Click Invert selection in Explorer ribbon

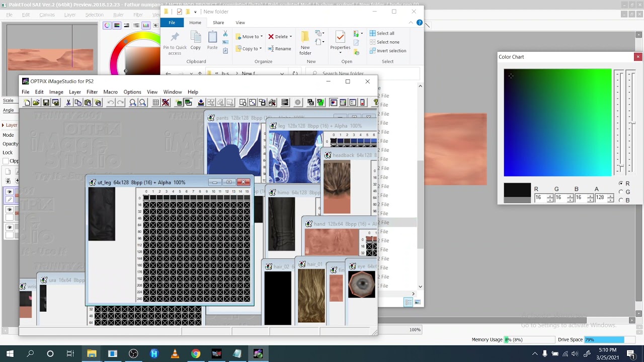pos(388,51)
